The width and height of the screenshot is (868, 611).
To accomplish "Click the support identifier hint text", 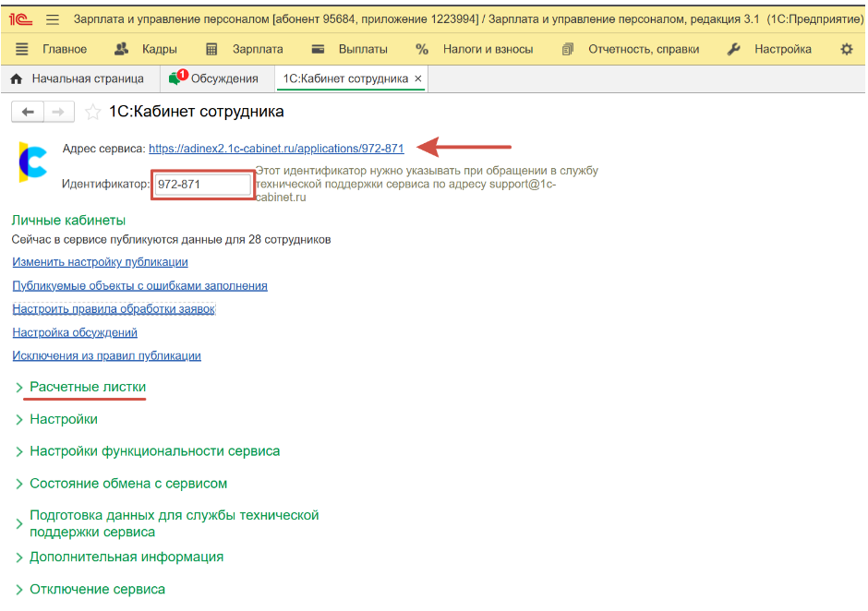I will (x=427, y=184).
